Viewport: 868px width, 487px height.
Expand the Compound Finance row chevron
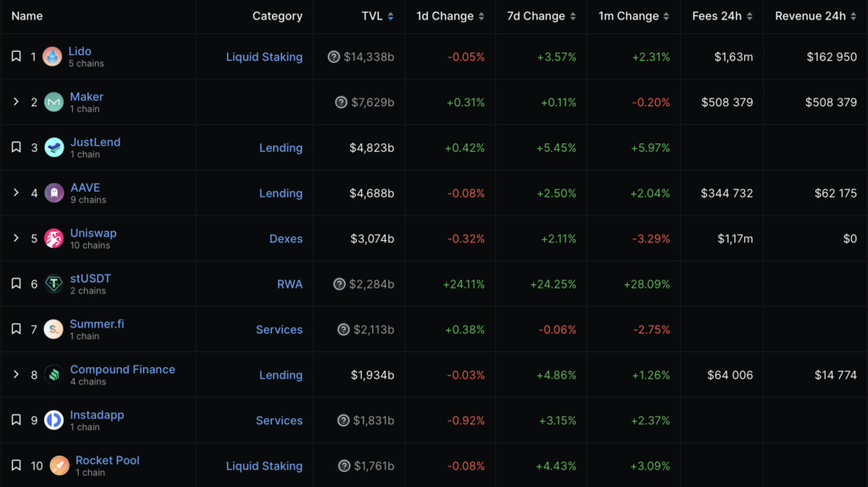16,374
